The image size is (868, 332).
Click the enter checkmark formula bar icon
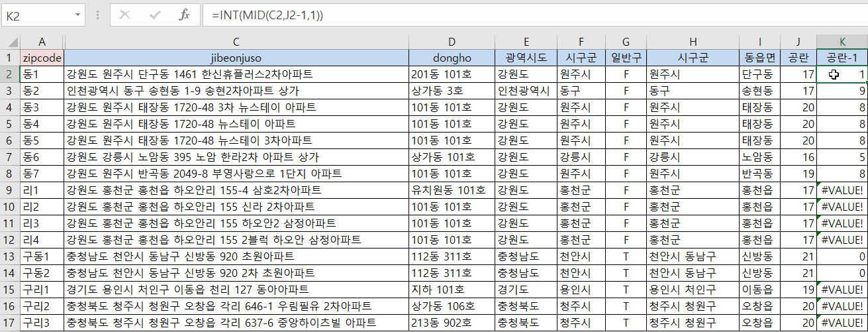[155, 15]
